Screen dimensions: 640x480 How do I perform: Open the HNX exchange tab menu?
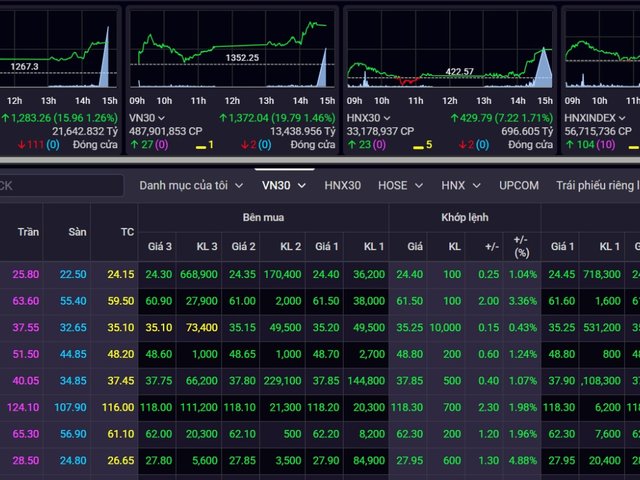[461, 185]
